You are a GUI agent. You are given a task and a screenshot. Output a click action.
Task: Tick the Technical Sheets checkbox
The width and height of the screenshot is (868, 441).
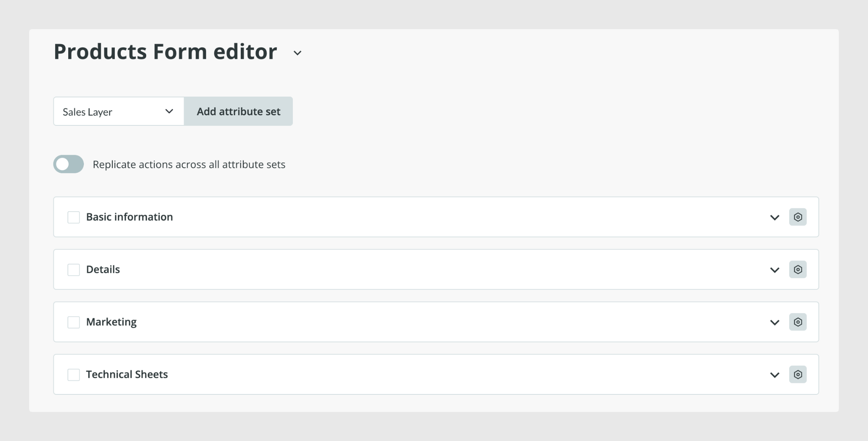pos(74,375)
